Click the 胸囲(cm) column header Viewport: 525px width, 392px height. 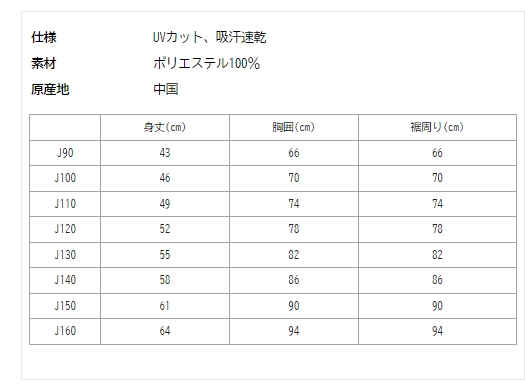(294, 127)
